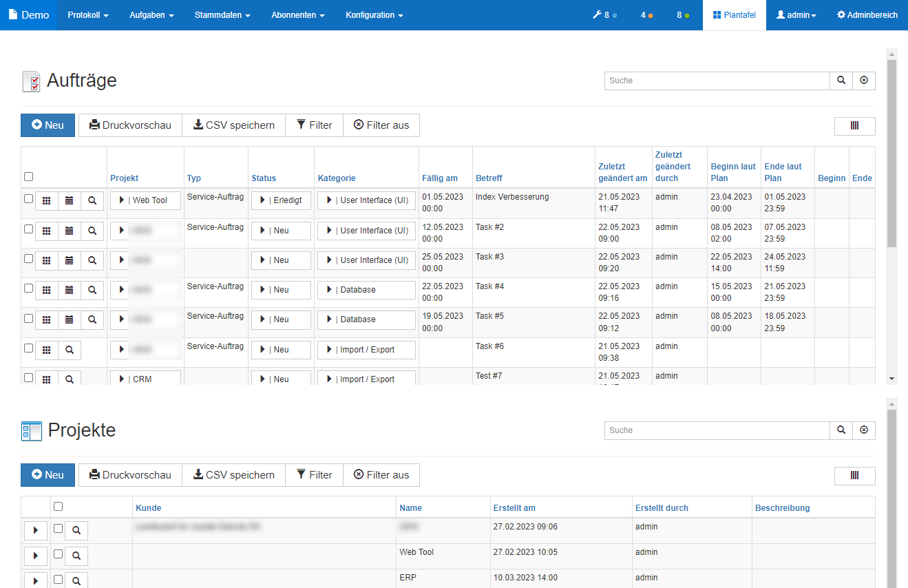The width and height of the screenshot is (908, 588).
Task: Mark the Task #6 row checkbox
Action: (28, 348)
